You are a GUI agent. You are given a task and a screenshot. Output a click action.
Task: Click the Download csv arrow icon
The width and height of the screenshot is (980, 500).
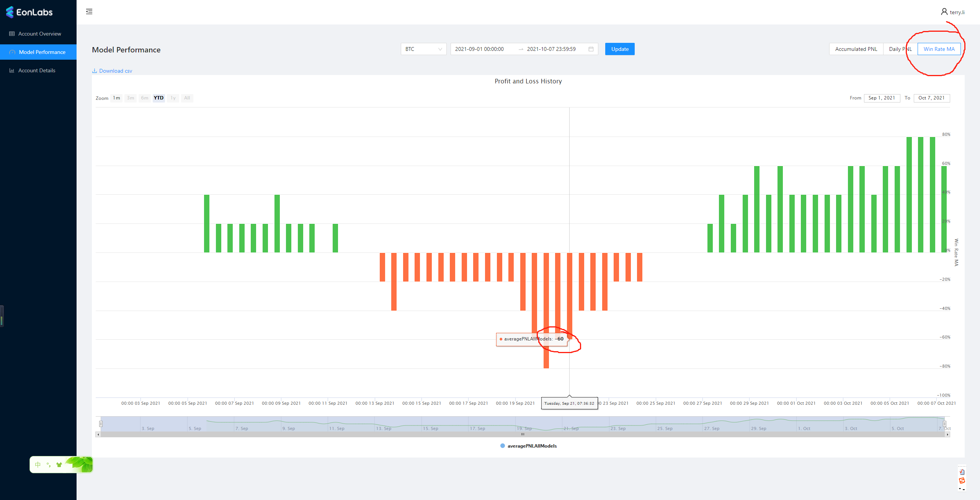click(95, 71)
